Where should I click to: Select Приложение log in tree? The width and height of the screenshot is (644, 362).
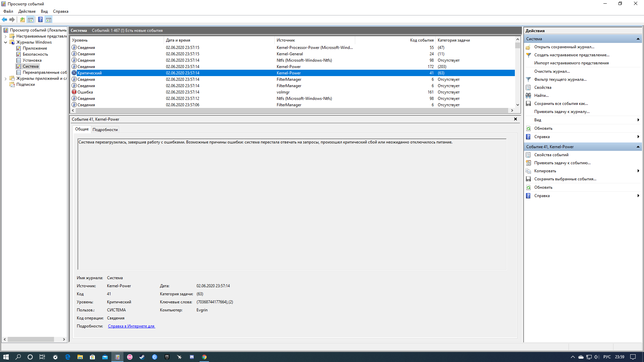coord(35,48)
